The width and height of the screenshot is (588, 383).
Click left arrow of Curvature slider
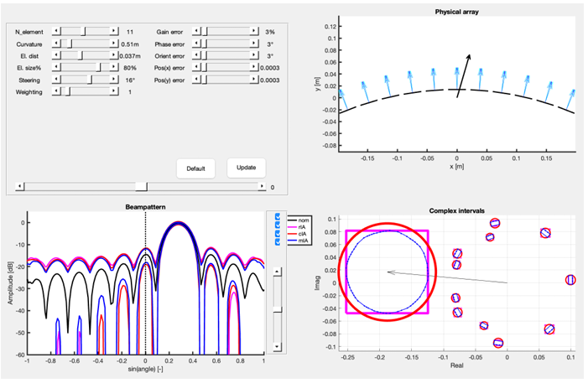pos(56,44)
